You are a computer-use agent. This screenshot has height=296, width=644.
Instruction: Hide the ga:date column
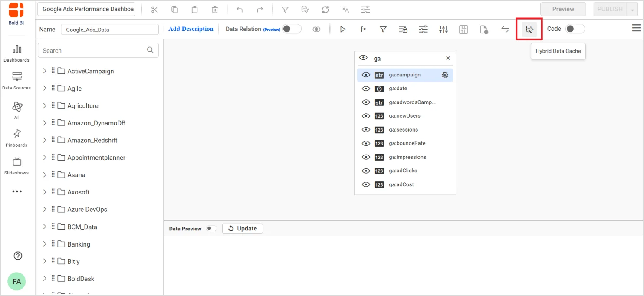pyautogui.click(x=366, y=89)
